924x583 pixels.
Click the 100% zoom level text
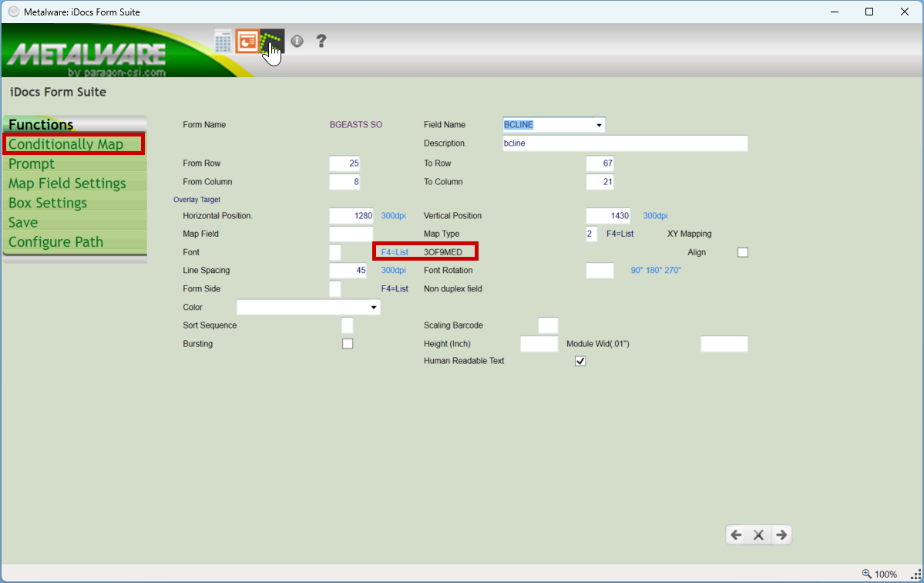pyautogui.click(x=885, y=575)
